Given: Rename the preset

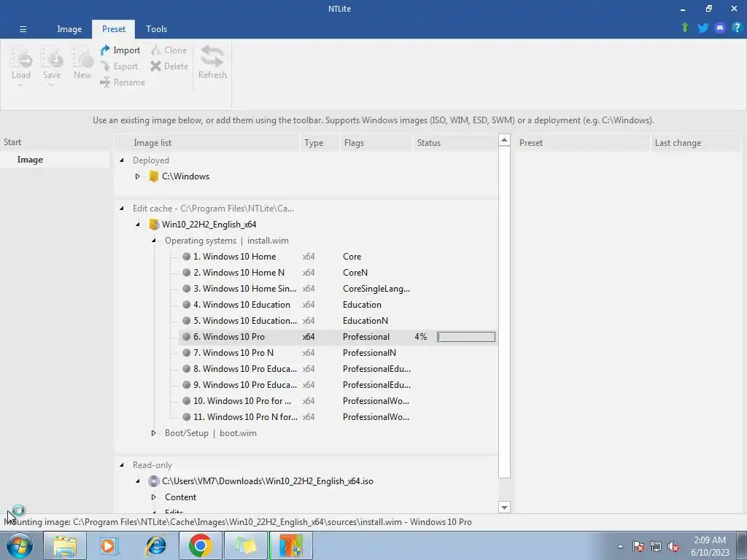Looking at the screenshot, I should coord(123,82).
